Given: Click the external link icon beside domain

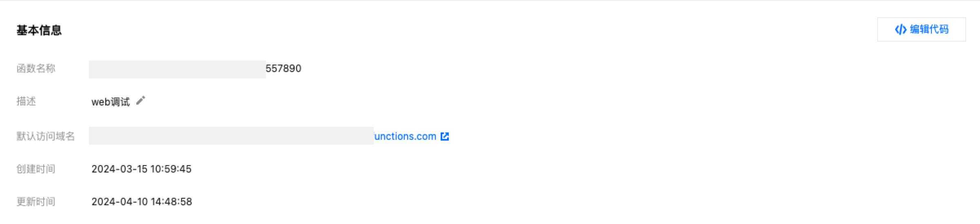Looking at the screenshot, I should click(445, 137).
